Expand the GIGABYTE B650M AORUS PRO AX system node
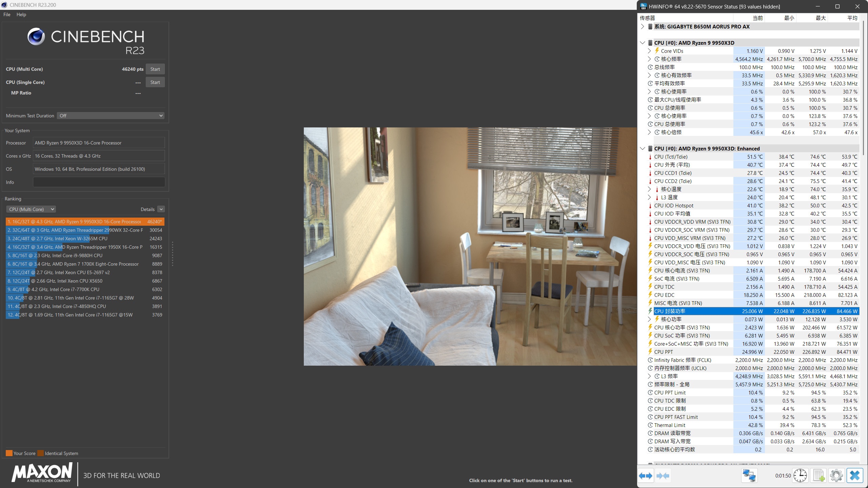 point(642,26)
